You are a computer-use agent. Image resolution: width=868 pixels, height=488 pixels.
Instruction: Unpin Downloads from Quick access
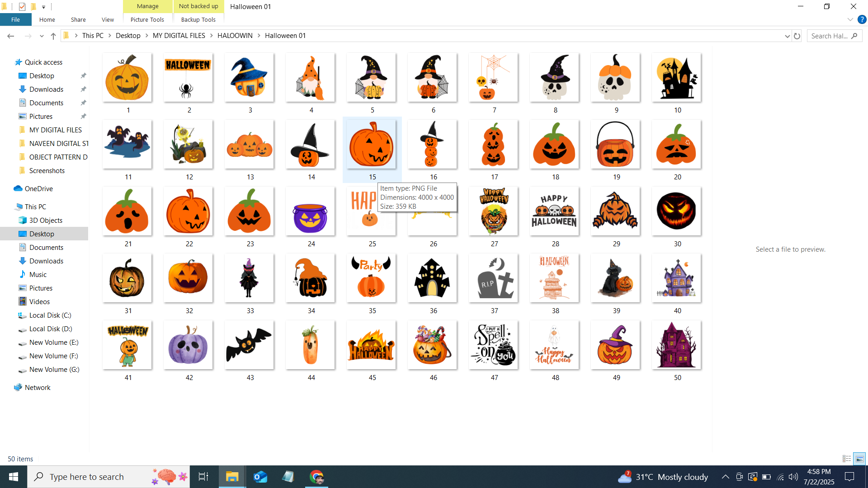coord(83,89)
